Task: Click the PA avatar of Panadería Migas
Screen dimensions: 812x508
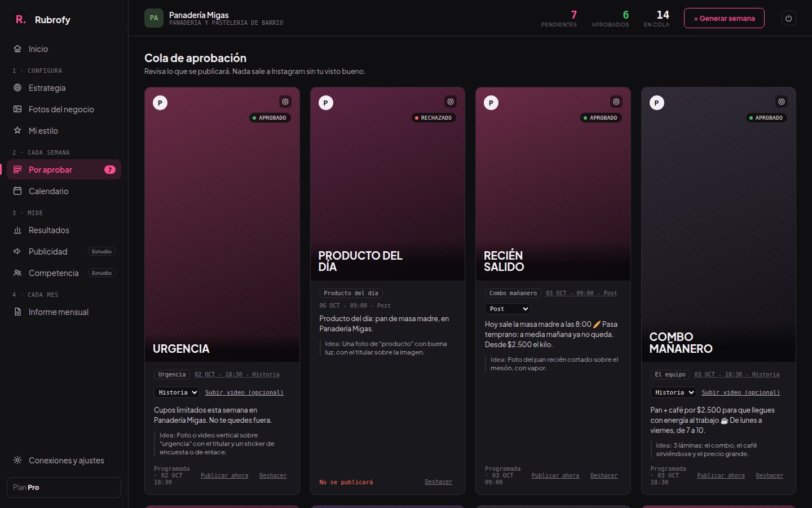Action: point(154,18)
